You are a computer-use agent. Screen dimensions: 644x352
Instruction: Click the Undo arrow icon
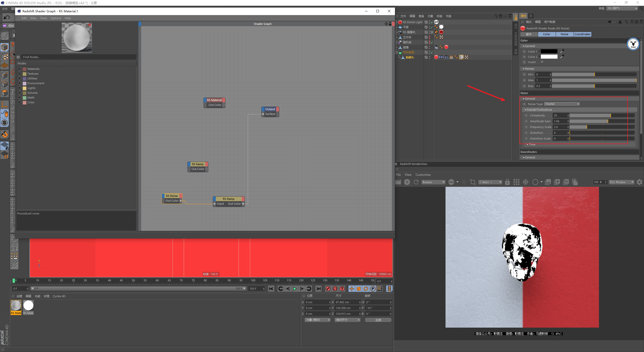coord(7,17)
